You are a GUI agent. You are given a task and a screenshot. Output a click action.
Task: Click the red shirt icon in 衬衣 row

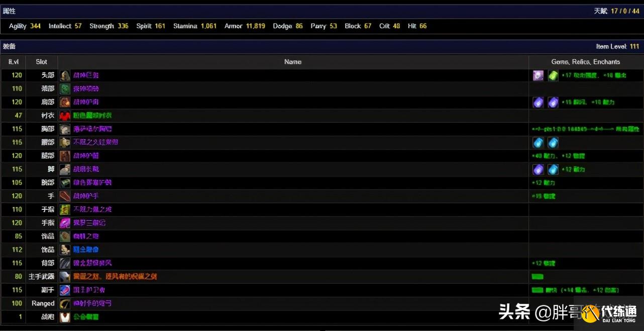[65, 116]
